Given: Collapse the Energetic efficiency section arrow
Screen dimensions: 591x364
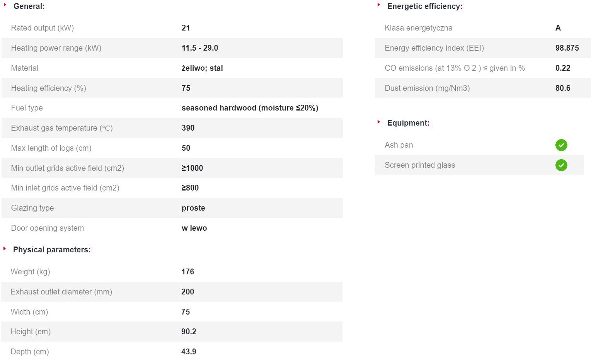Looking at the screenshot, I should (379, 5).
